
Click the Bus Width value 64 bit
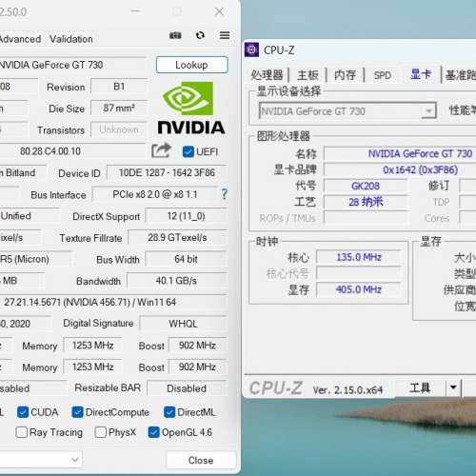click(x=187, y=259)
